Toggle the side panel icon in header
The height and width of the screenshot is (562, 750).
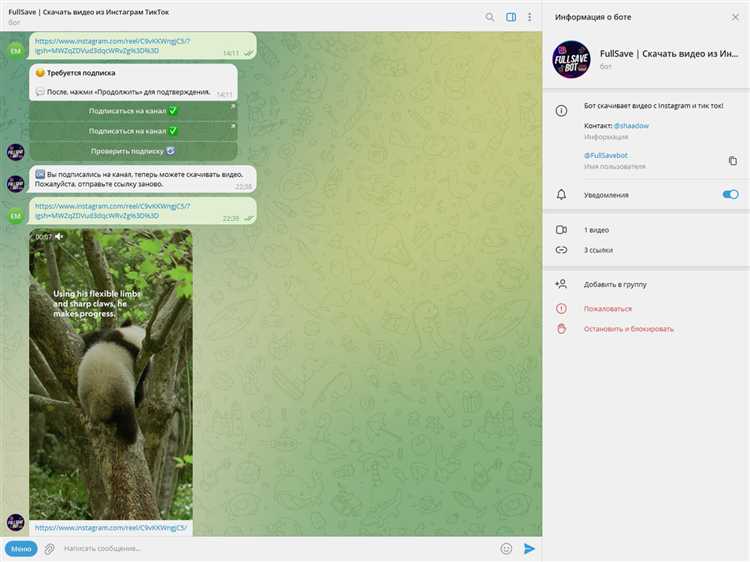[x=511, y=17]
